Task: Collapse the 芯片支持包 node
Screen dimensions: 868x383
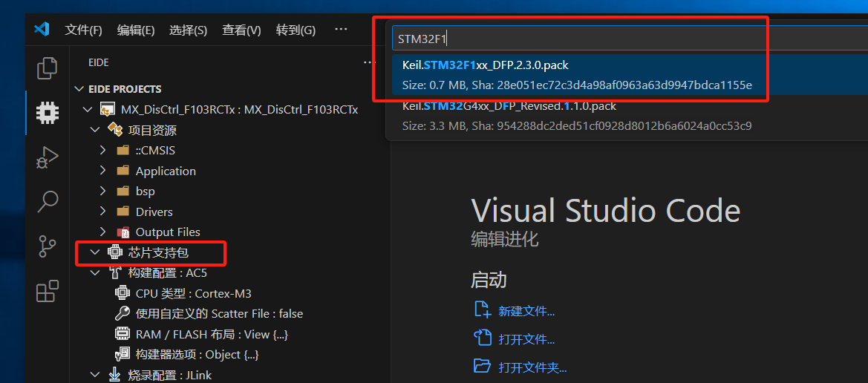Action: (x=95, y=252)
